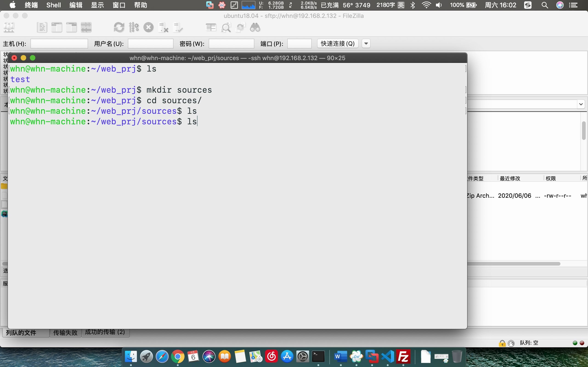Open the directory listing filters icon
The image size is (588, 367).
point(211,28)
